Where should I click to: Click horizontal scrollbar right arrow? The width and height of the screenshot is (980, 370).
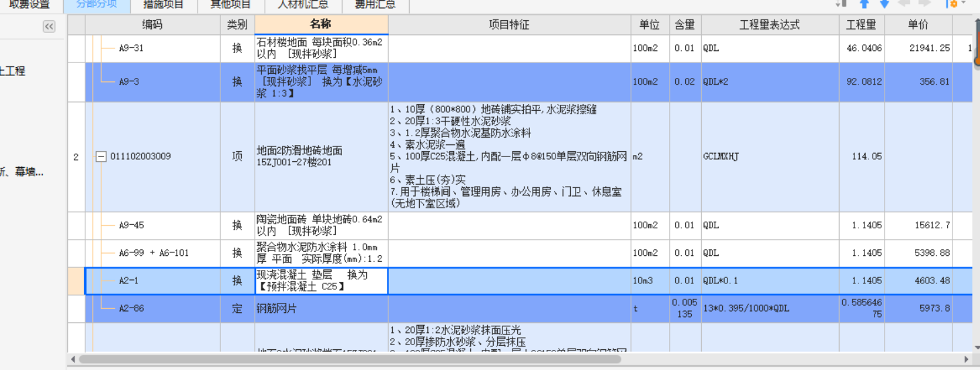(x=967, y=359)
